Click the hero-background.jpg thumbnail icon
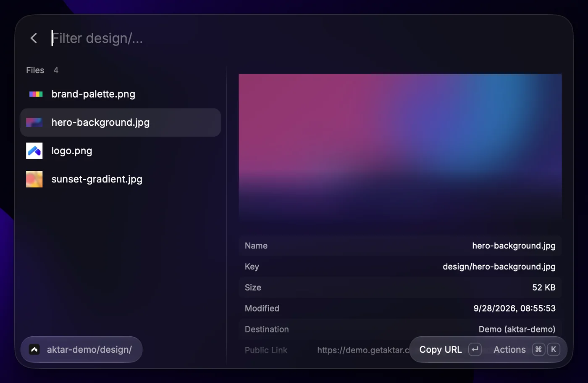 point(34,122)
